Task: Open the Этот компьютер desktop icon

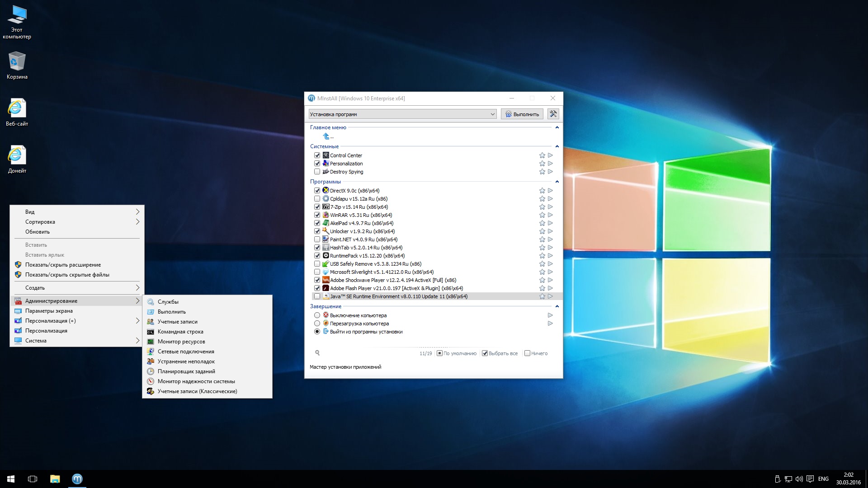Action: pos(17,22)
